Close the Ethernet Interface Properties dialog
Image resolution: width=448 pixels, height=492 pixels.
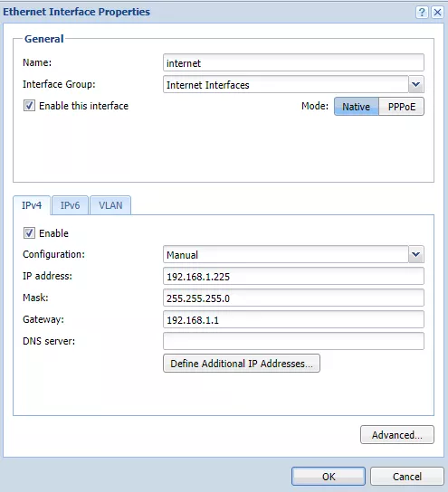[x=437, y=13]
